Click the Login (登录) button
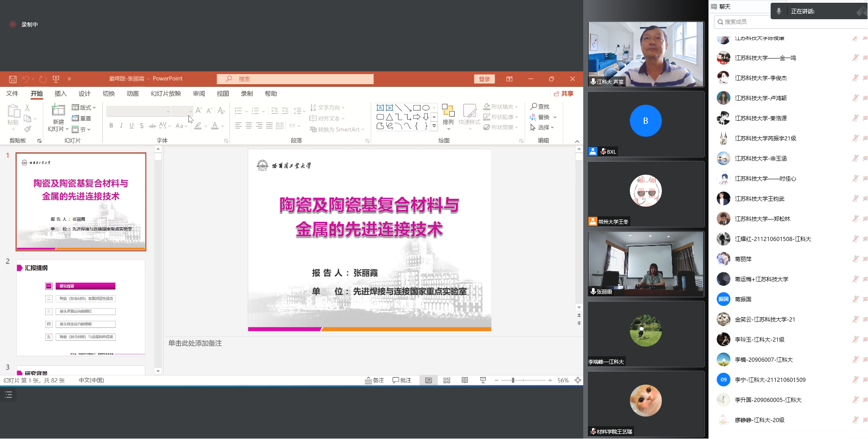This screenshot has width=868, height=439. point(484,79)
